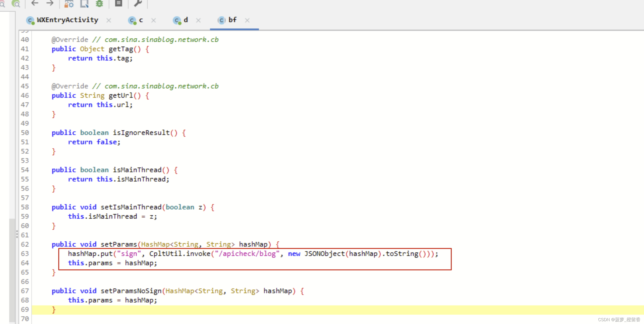Screen dimensions: 644x324
Task: Click the setParamsNoSign method name
Action: tap(131, 291)
